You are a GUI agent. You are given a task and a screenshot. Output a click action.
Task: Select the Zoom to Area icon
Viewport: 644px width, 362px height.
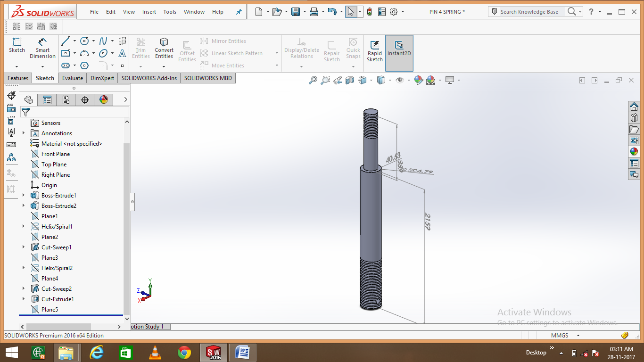click(324, 80)
